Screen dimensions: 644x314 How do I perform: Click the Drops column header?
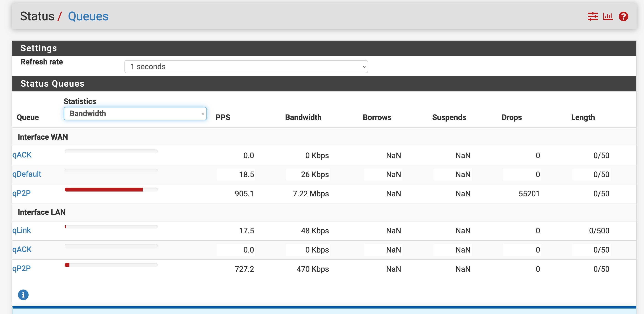[x=512, y=117]
